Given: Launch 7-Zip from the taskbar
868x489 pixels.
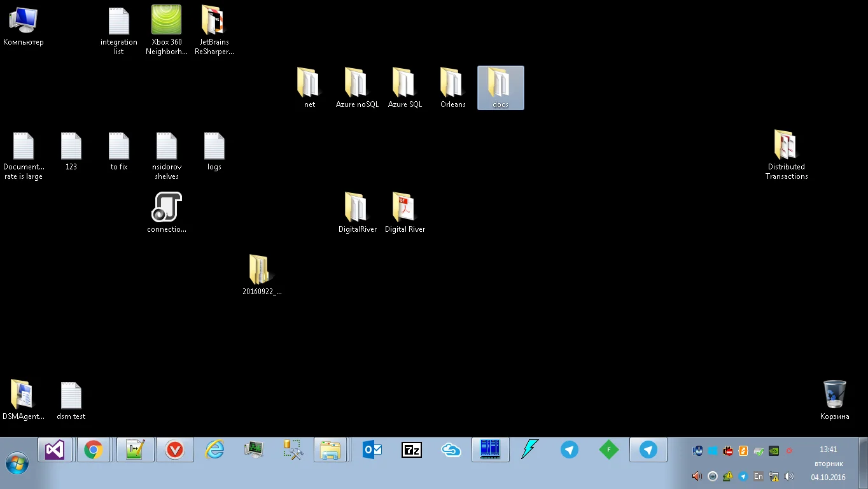Looking at the screenshot, I should pyautogui.click(x=411, y=450).
